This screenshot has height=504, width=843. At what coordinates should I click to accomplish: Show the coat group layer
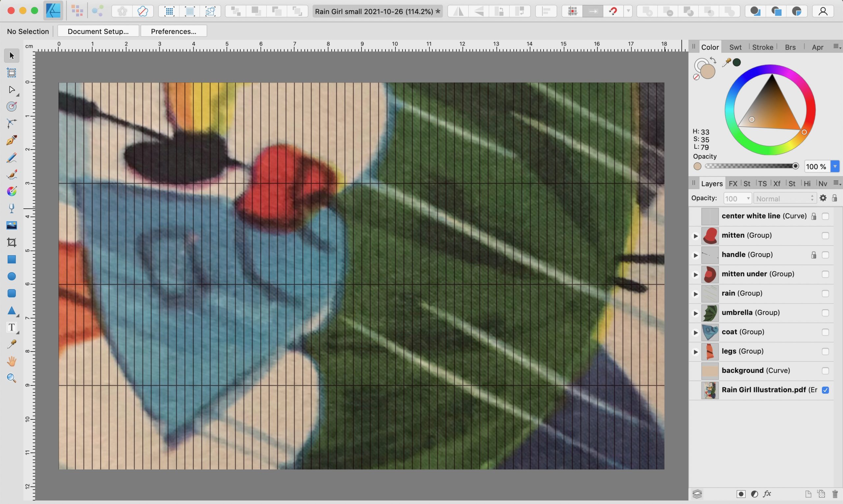pos(825,332)
